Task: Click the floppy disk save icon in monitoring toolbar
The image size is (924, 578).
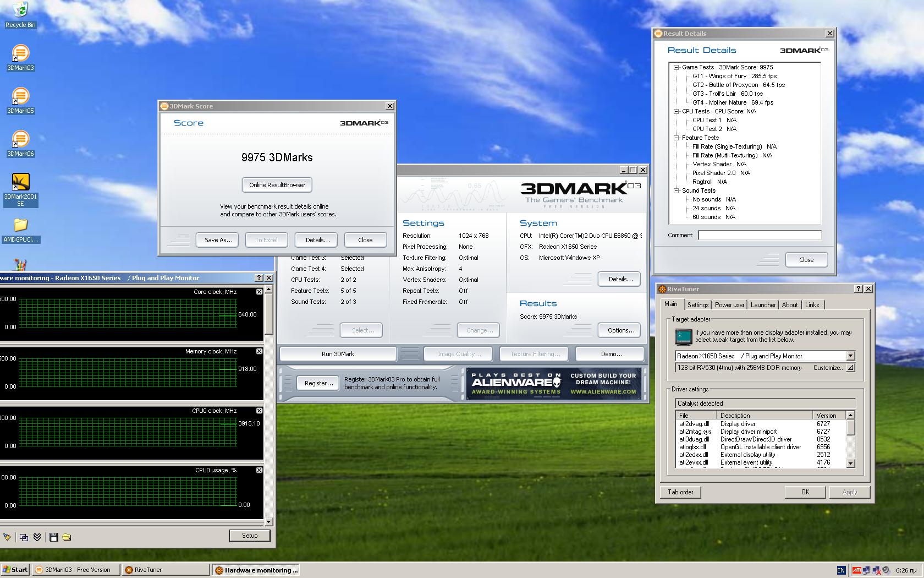Action: pyautogui.click(x=54, y=537)
